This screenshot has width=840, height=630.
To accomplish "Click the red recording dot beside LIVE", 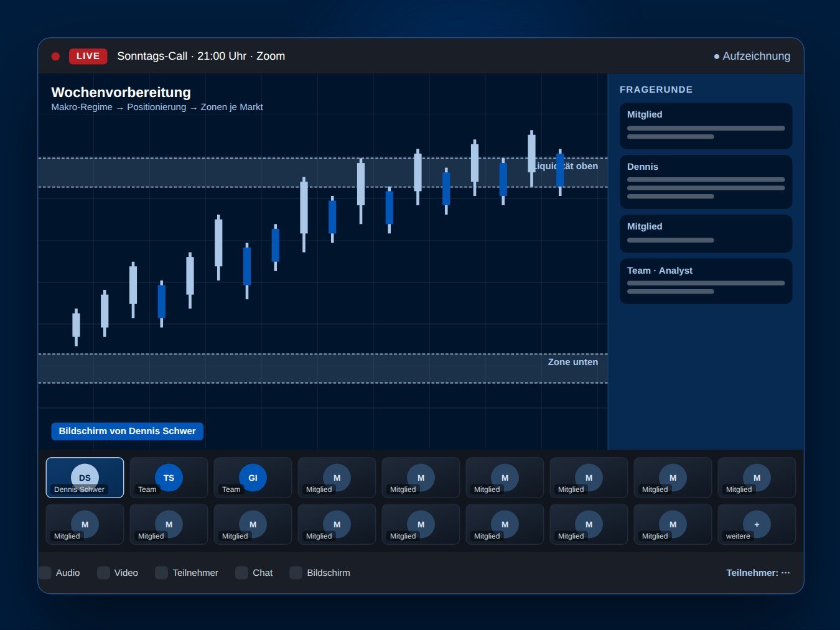I will click(55, 56).
